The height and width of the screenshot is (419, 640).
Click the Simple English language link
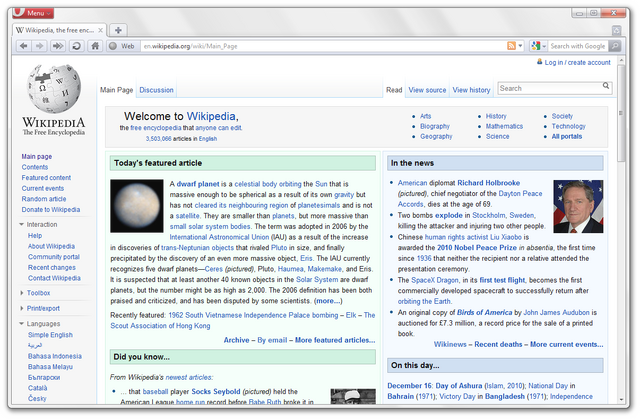[x=50, y=335]
